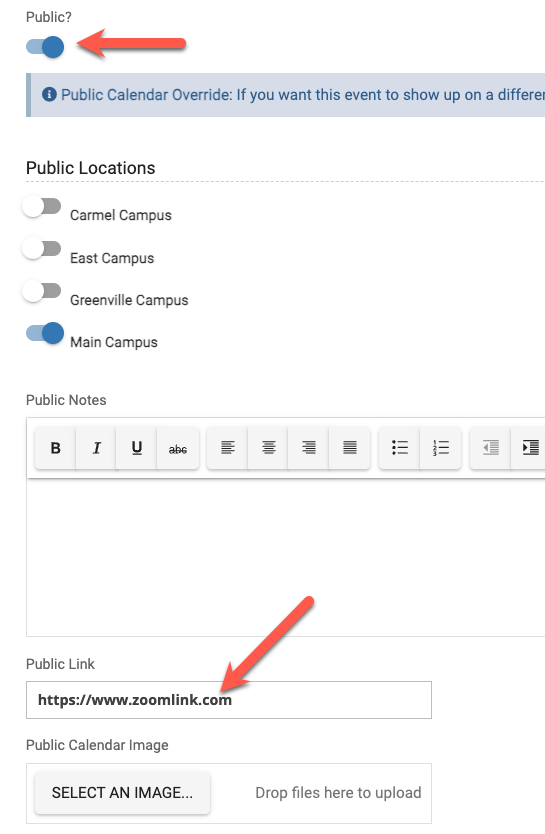Turn off the Public? switch
The height and width of the screenshot is (834, 545).
[x=45, y=47]
